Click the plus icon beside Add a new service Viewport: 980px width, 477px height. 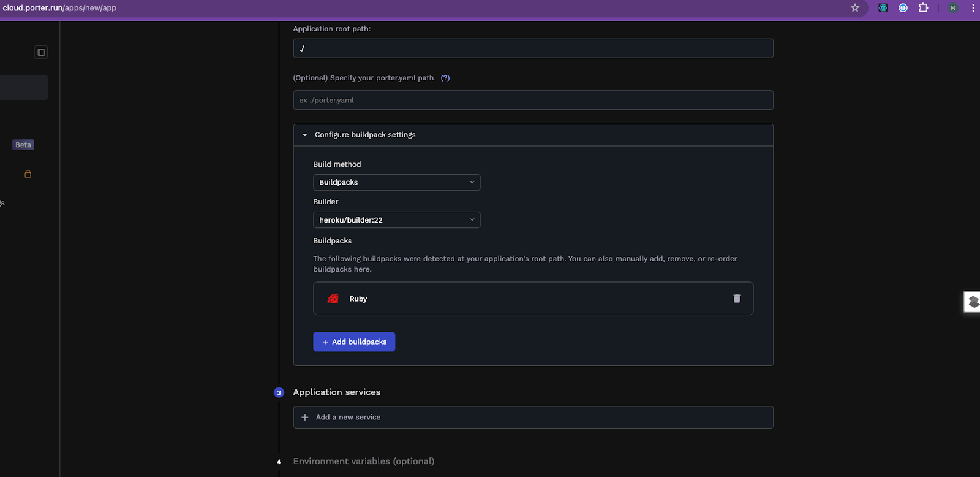click(x=305, y=418)
